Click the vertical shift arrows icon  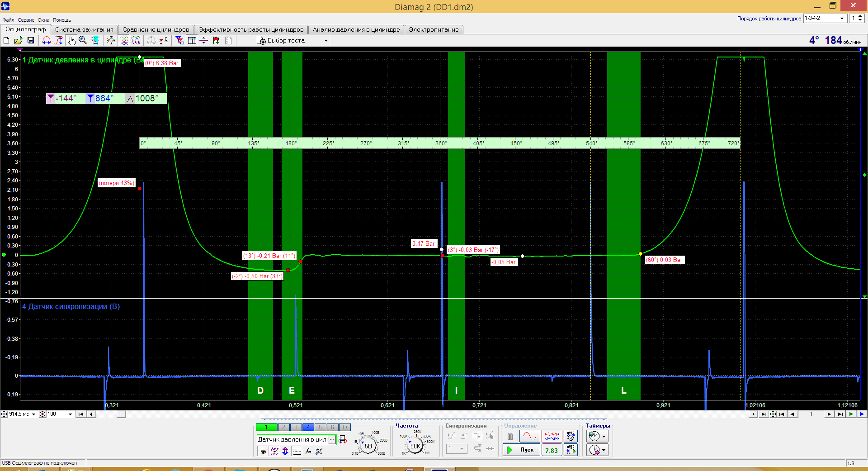click(x=285, y=451)
